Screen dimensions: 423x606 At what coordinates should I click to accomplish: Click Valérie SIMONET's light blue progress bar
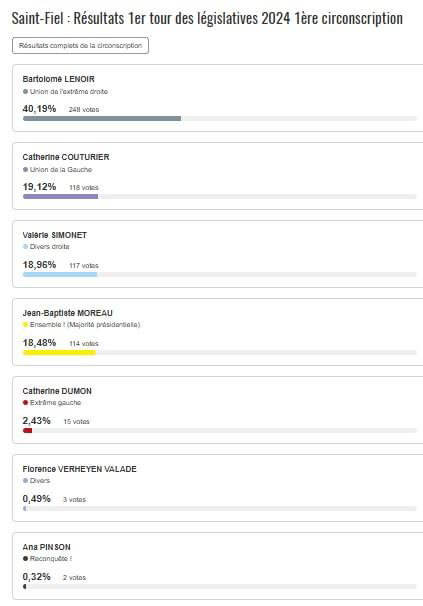coord(60,275)
